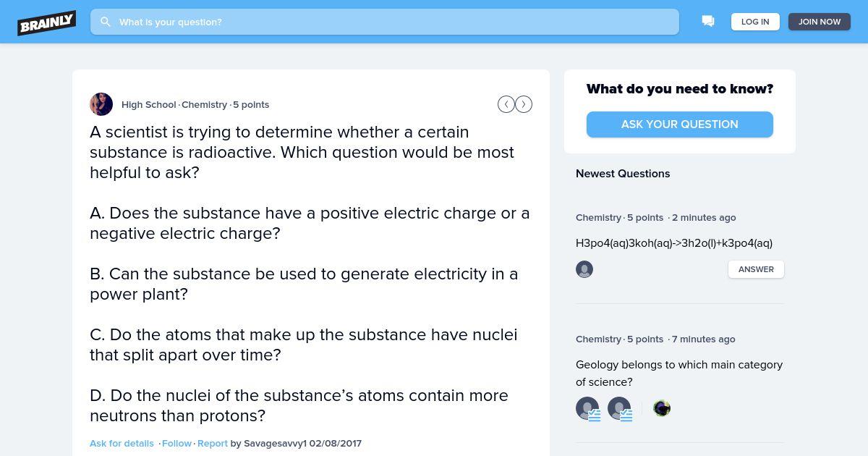The height and width of the screenshot is (456, 868).
Task: Click the Follow link
Action: pyautogui.click(x=176, y=443)
